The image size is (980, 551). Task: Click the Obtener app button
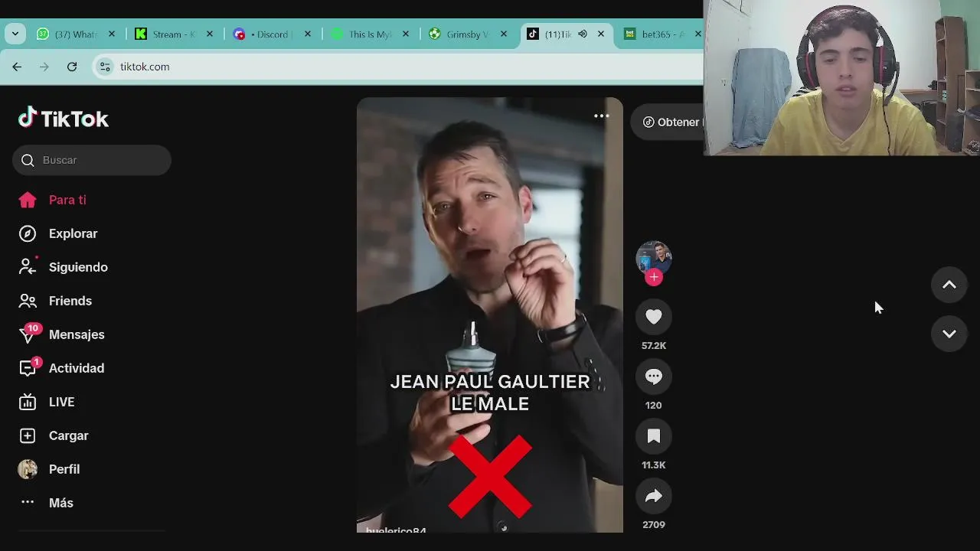(669, 122)
